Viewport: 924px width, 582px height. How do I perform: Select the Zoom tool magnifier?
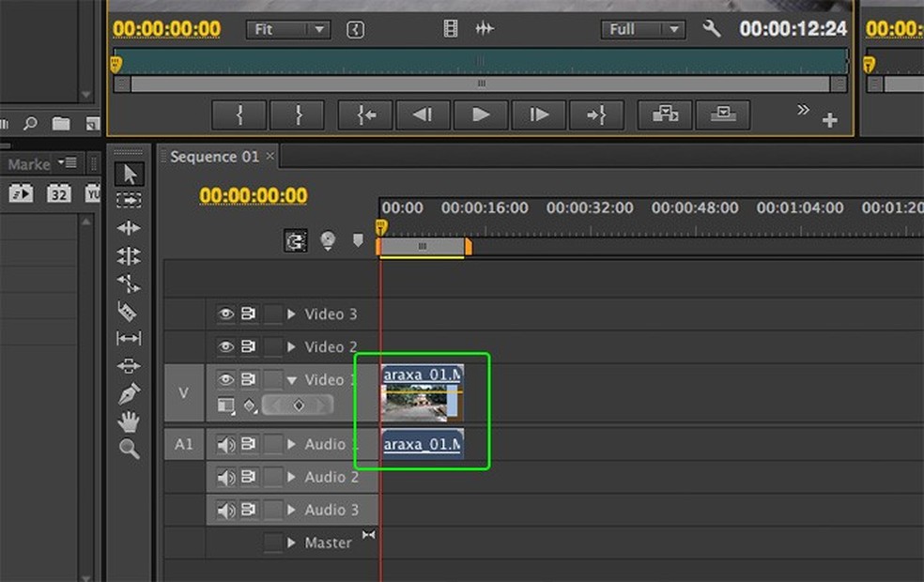tap(128, 449)
